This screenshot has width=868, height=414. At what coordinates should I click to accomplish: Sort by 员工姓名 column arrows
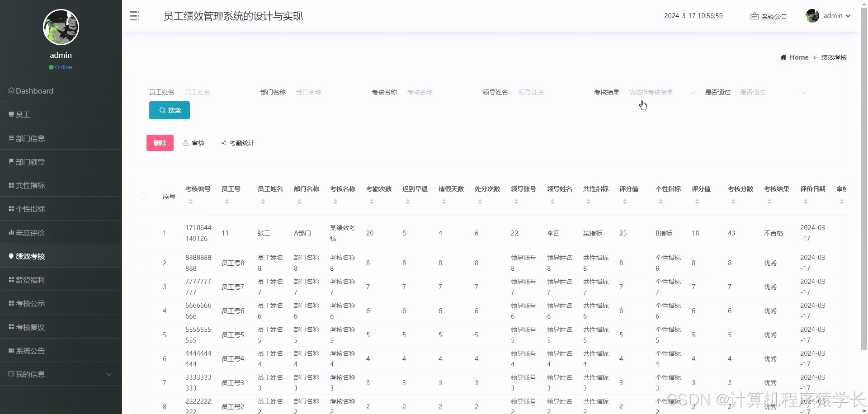tap(263, 202)
